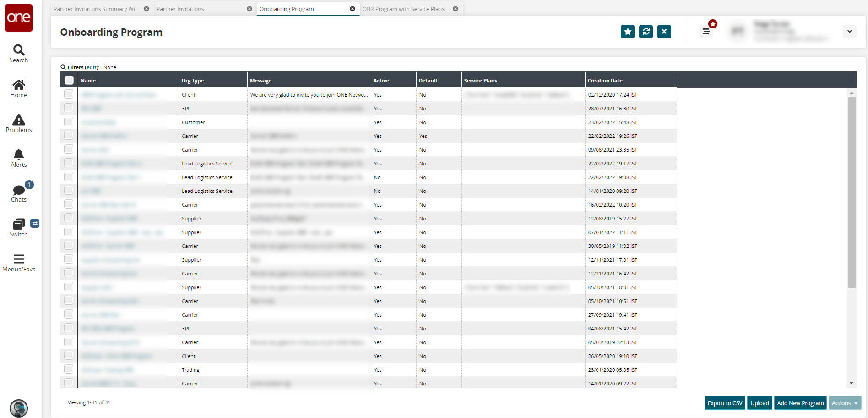Screen dimensions: 868x418
Task: Sort by Name column header
Action: coord(128,80)
